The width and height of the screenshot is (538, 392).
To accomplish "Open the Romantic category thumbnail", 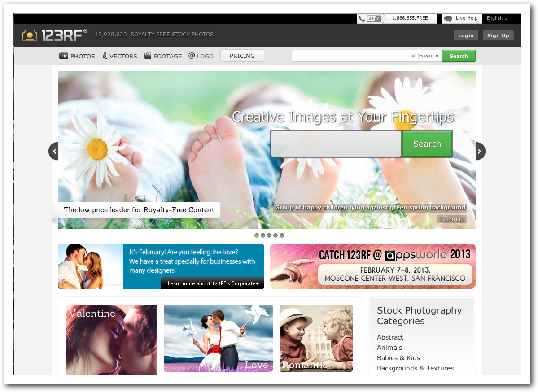I will pos(316,338).
